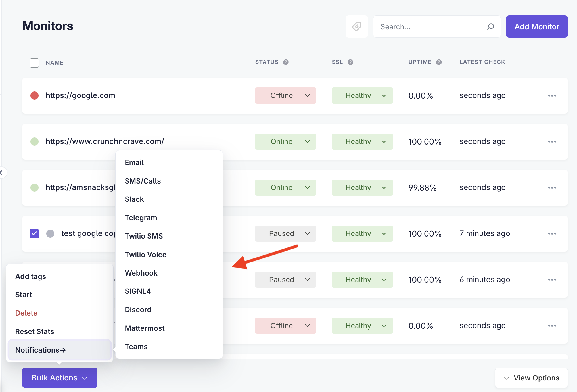The height and width of the screenshot is (392, 577).
Task: Expand Paused status dropdown on 7 minutes ago row
Action: [x=286, y=234]
